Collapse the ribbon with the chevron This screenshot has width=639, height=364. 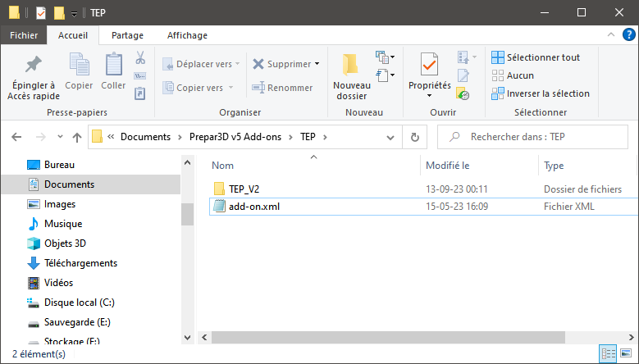point(611,35)
